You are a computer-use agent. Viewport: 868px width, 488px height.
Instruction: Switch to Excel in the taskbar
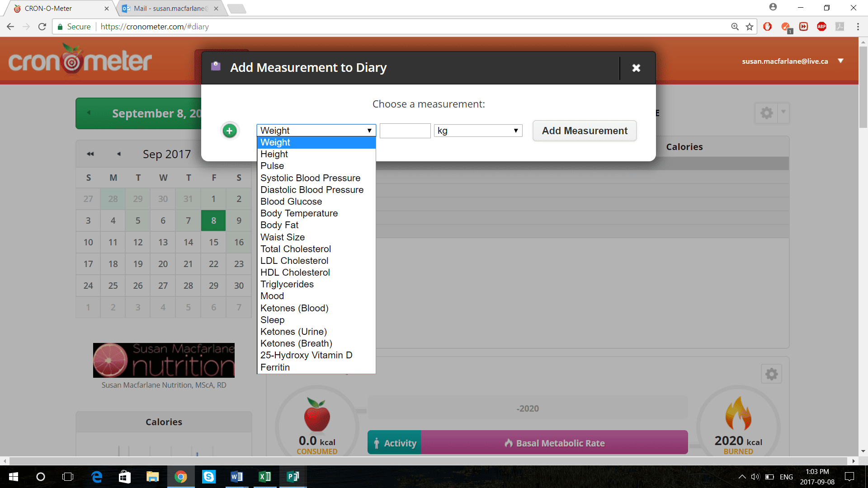click(265, 477)
